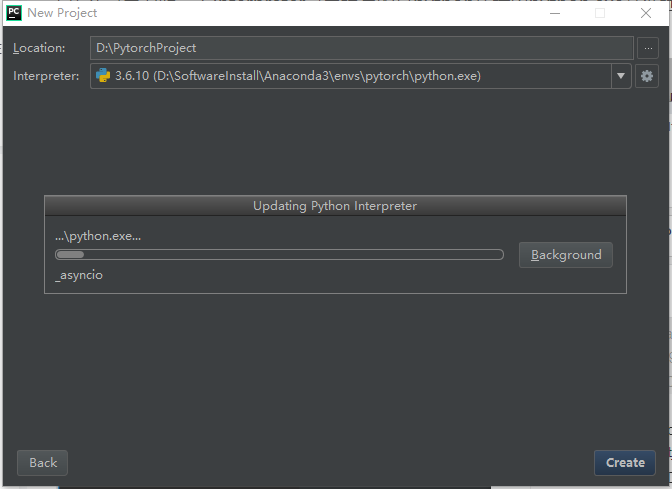Select the 3.6.10 interpreter combo box

360,76
